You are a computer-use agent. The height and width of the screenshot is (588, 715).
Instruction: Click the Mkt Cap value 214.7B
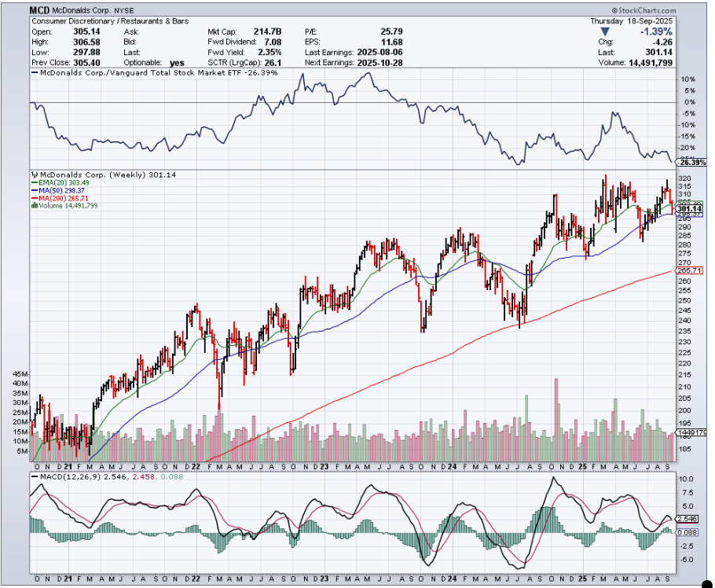click(x=268, y=31)
